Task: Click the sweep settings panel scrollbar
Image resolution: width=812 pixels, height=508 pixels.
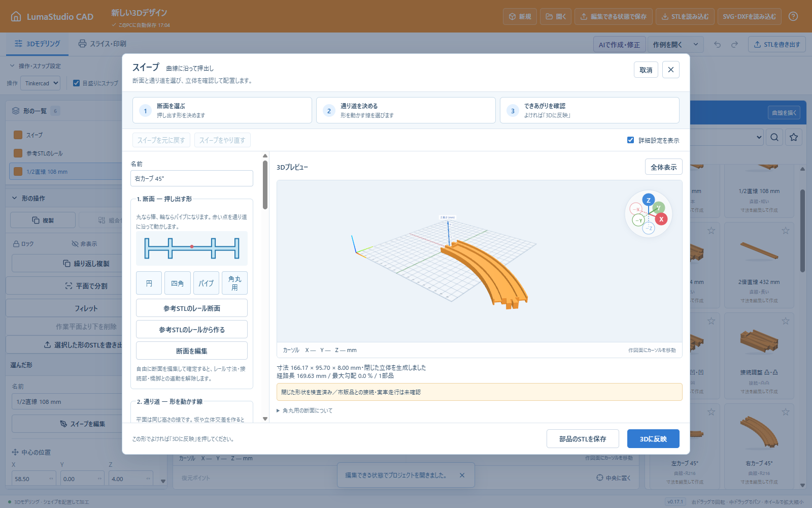Action: [x=265, y=185]
